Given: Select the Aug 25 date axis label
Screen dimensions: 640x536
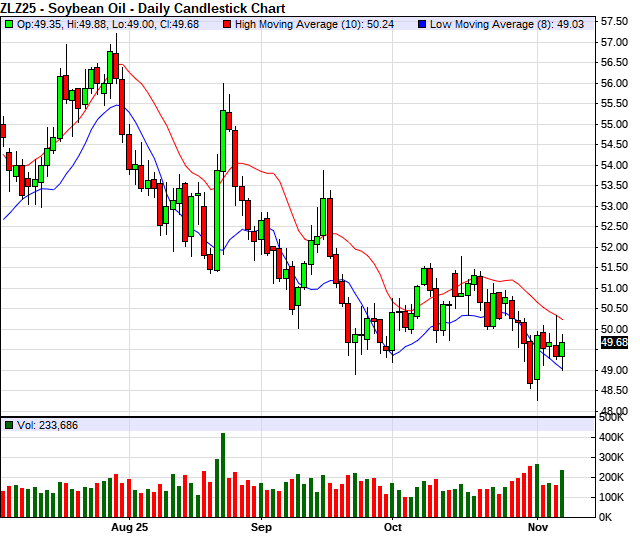Looking at the screenshot, I should (129, 526).
